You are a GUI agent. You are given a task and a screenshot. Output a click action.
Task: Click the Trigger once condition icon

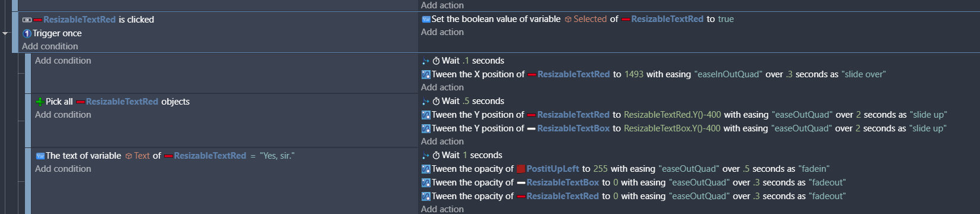tap(27, 33)
